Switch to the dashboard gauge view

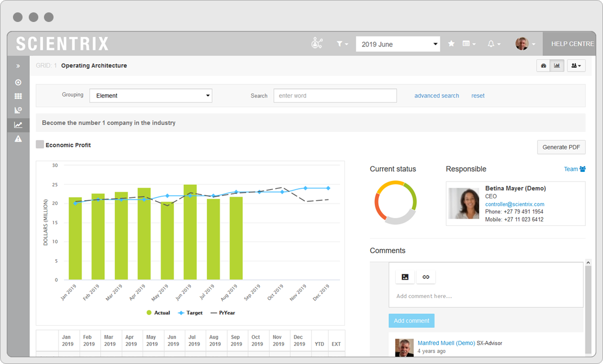coord(543,66)
